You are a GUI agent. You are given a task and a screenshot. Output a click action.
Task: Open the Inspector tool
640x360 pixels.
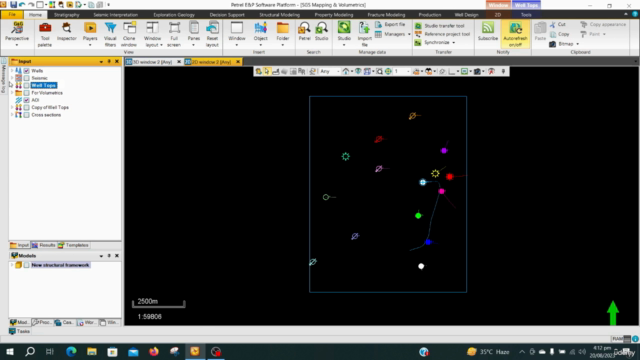[67, 32]
